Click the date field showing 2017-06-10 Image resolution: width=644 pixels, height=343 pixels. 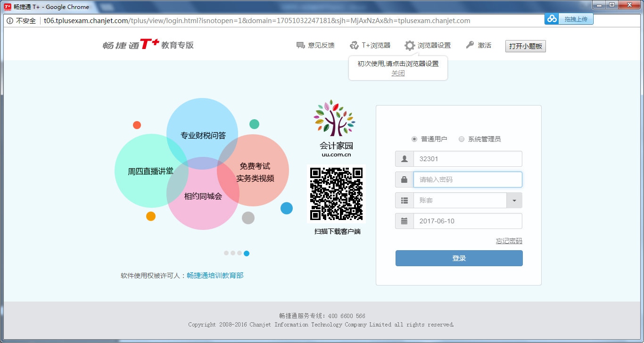(468, 221)
